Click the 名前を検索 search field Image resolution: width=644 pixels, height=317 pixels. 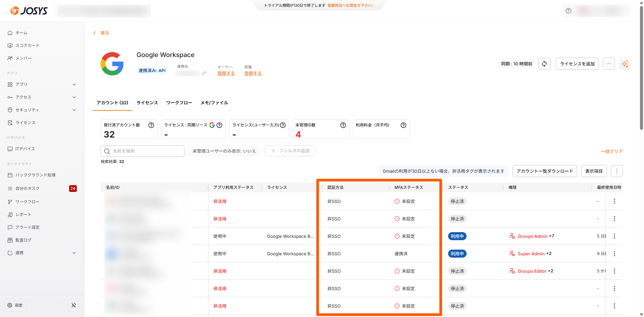click(143, 151)
